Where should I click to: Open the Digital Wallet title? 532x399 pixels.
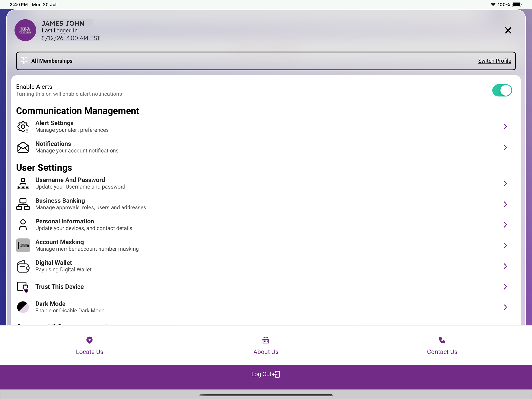54,263
